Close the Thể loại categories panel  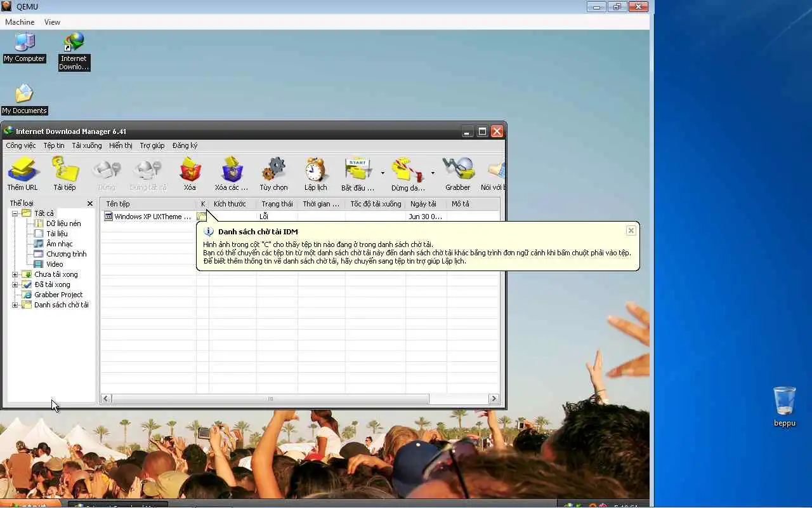pyautogui.click(x=89, y=204)
